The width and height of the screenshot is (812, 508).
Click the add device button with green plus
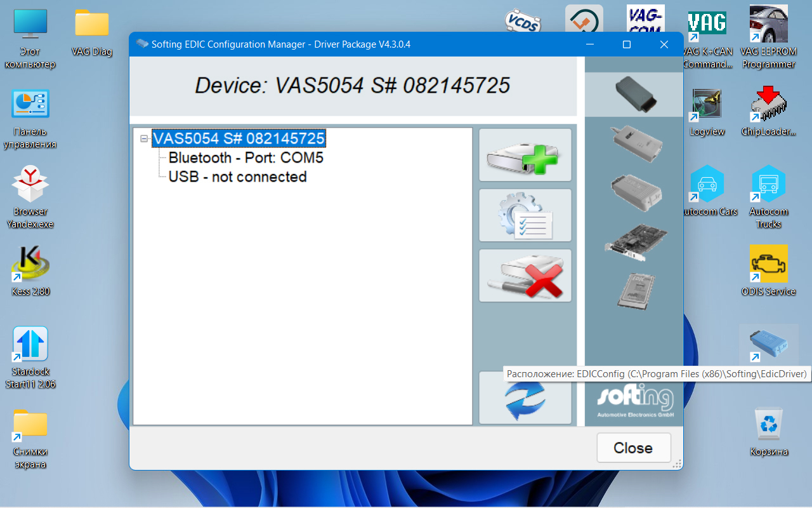pyautogui.click(x=525, y=155)
